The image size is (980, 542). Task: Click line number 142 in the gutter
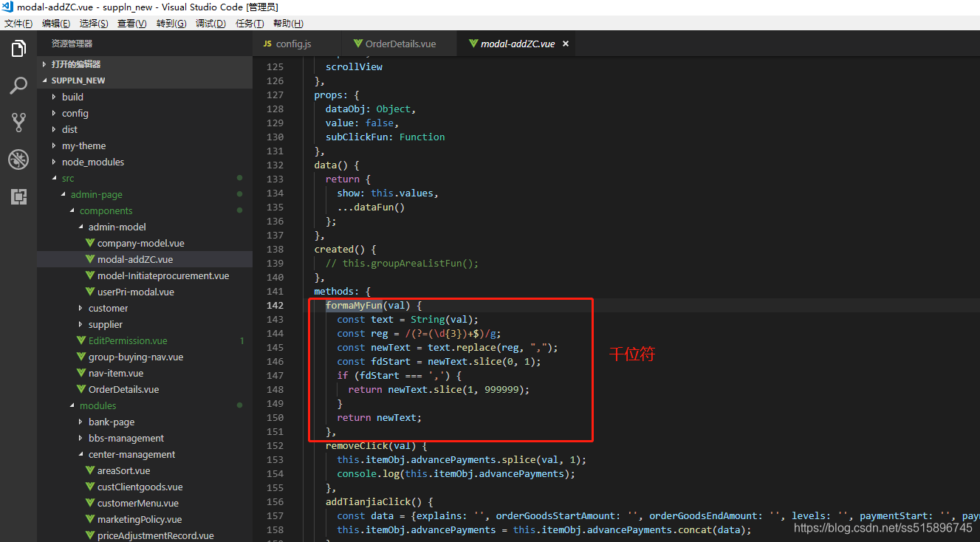[275, 305]
